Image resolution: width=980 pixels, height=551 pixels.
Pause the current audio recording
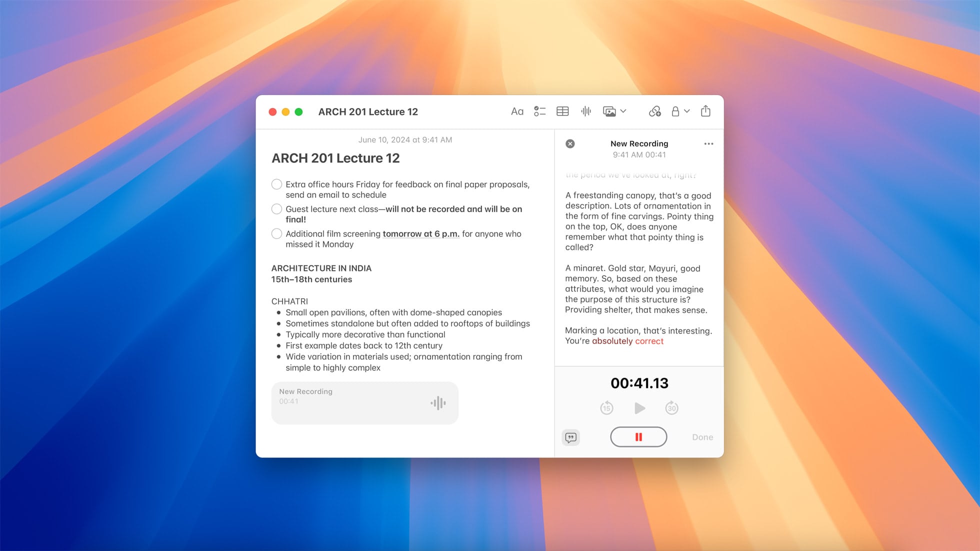click(x=638, y=436)
